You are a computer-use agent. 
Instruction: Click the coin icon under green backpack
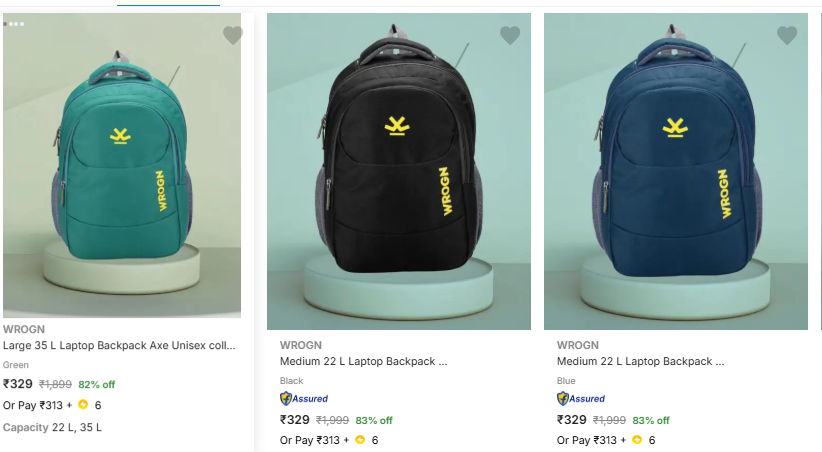(83, 405)
